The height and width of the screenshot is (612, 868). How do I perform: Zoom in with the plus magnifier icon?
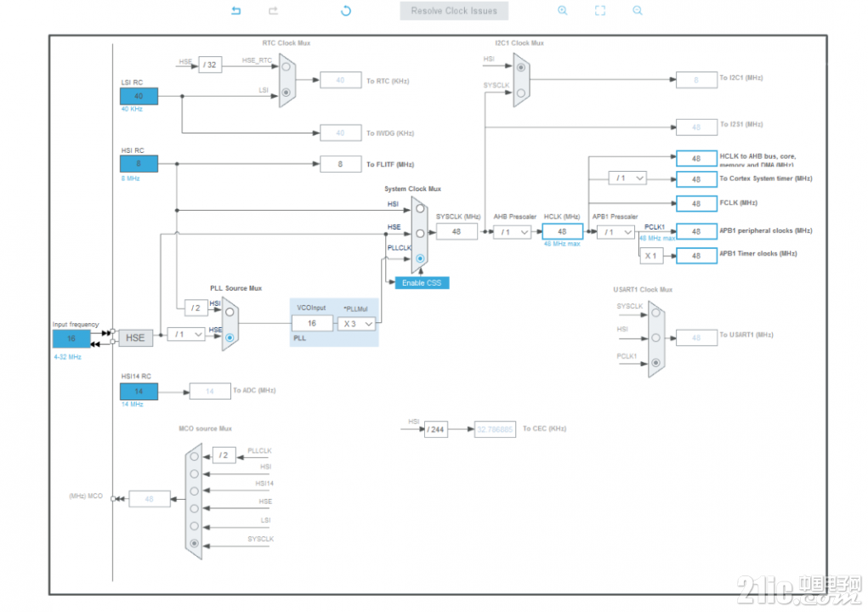563,10
